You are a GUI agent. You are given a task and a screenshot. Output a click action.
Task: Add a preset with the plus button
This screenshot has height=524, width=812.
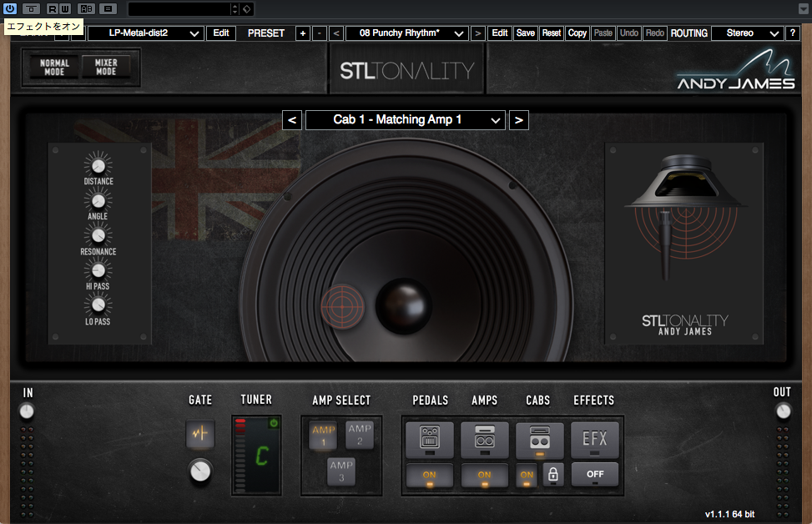click(x=303, y=33)
